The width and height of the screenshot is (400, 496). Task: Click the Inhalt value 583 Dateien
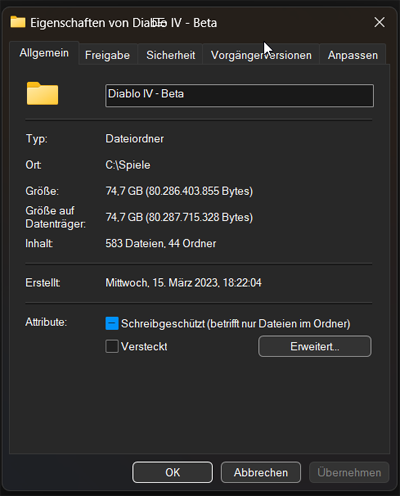[x=135, y=243]
